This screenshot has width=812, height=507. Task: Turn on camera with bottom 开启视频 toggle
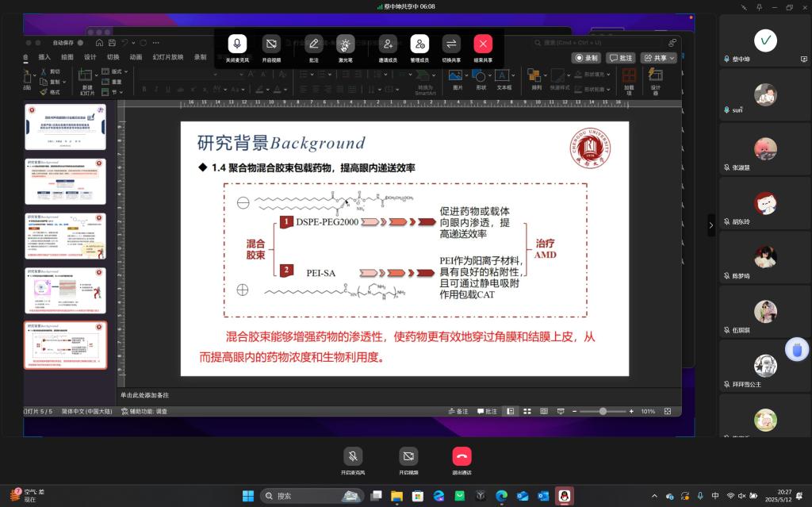408,457
